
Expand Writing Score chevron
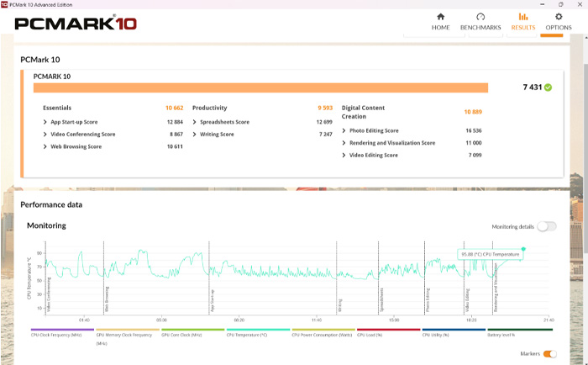[194, 135]
